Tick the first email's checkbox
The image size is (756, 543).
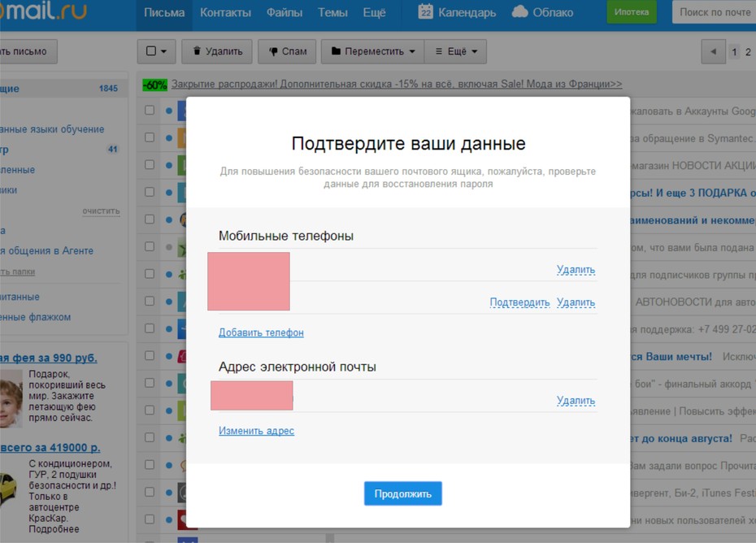tap(150, 110)
